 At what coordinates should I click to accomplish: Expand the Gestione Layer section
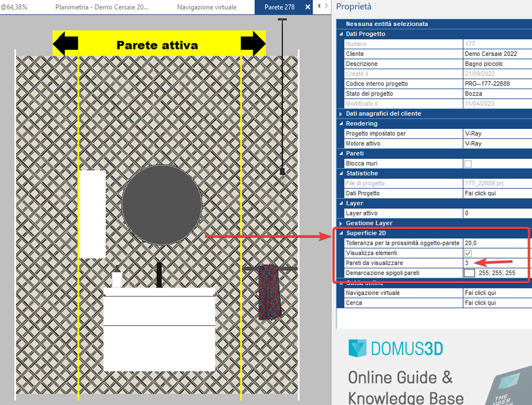pos(340,223)
